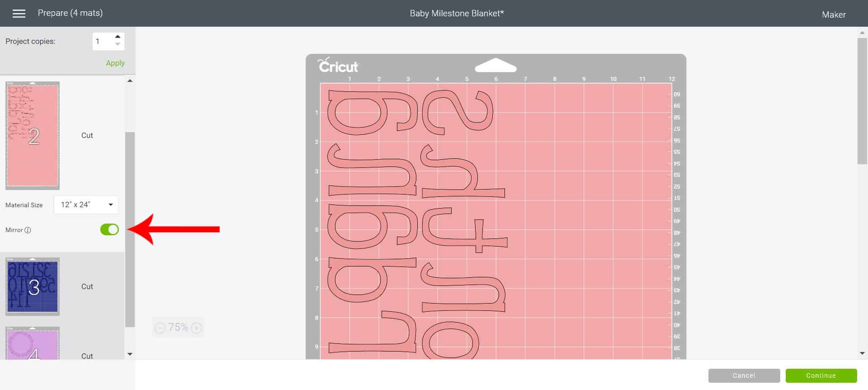
Task: Toggle the Mirror switch off
Action: (109, 230)
